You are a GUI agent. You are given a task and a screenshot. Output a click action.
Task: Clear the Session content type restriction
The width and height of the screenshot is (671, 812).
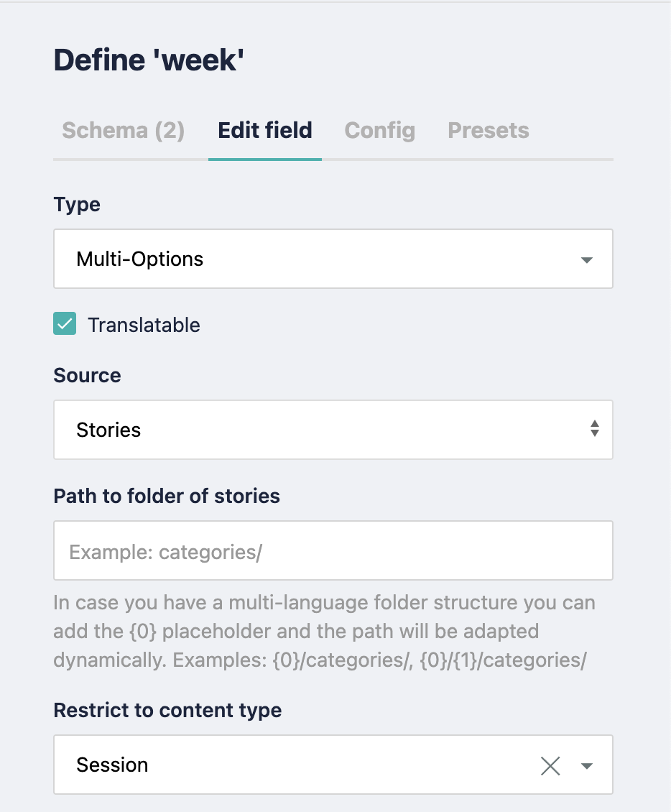pyautogui.click(x=550, y=765)
